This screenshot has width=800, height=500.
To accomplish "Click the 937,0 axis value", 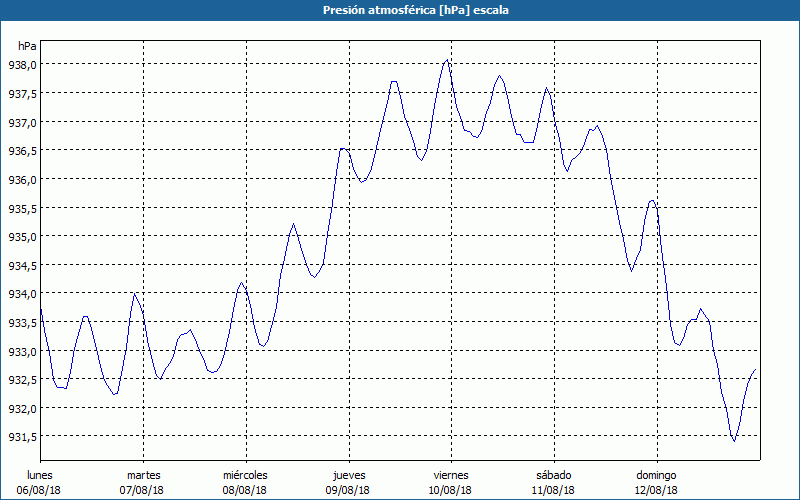I will pos(22,122).
